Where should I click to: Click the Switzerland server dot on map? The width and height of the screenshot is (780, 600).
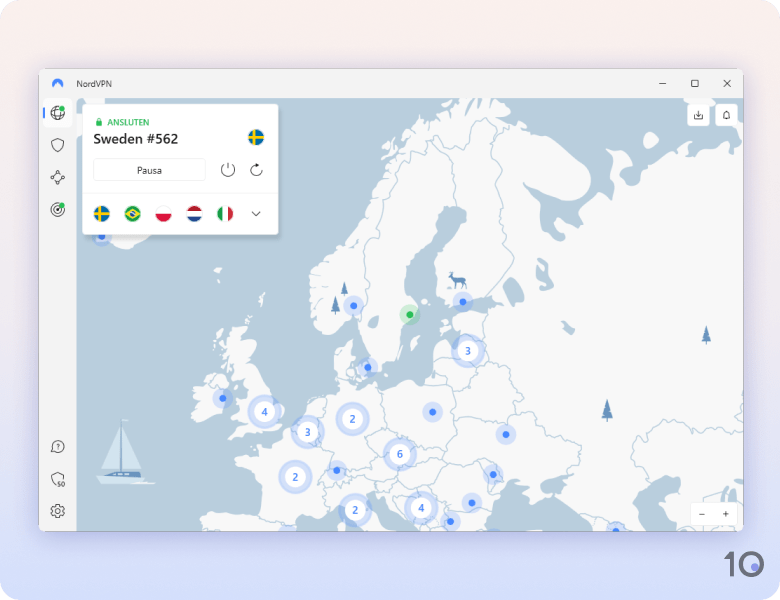point(337,470)
